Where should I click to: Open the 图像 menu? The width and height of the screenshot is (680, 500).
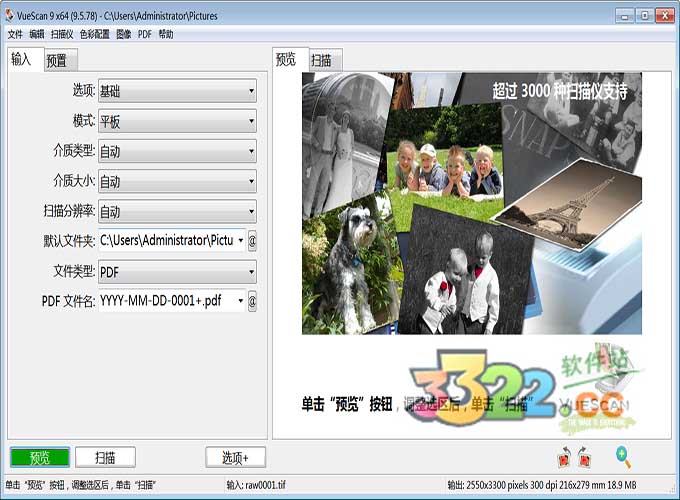coord(124,34)
